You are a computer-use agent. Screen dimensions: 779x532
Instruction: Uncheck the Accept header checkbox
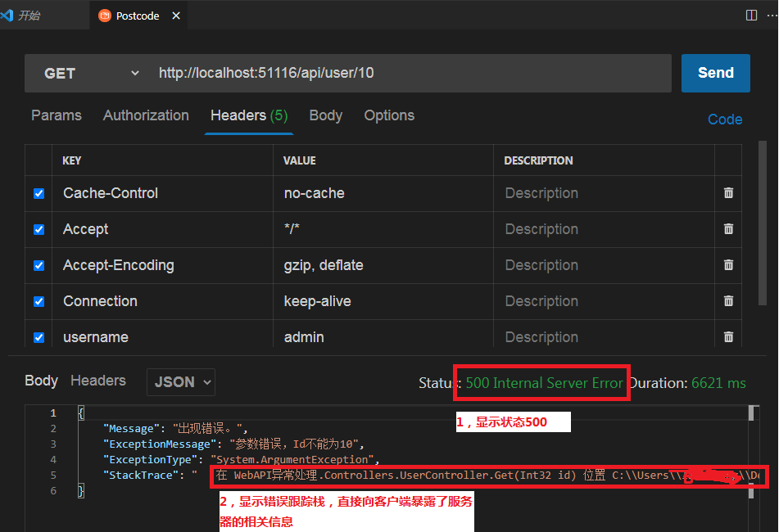tap(38, 229)
